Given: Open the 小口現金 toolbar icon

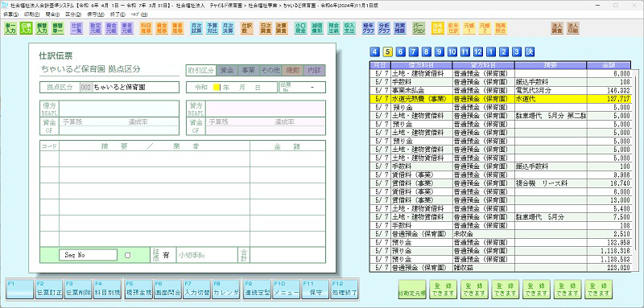Looking at the screenshot, I should tap(300, 28).
